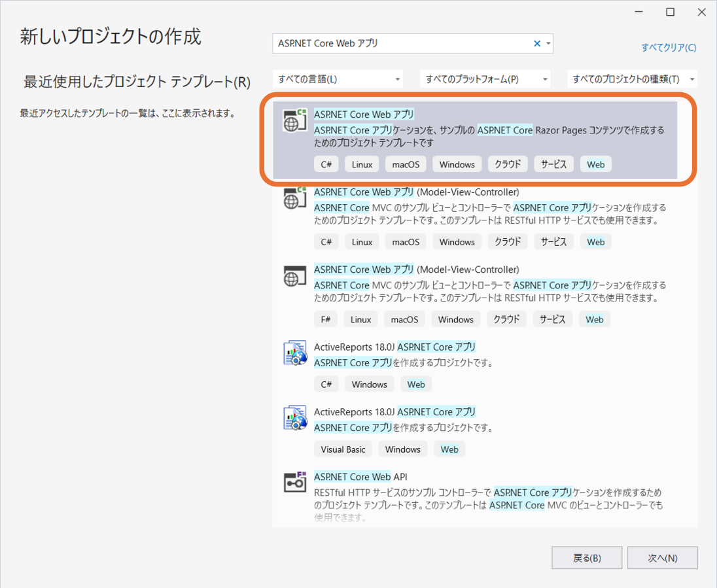The width and height of the screenshot is (717, 588).
Task: Select the C# ASP.NET Core Web アプリ (Model-View-Controller) title
Action: click(x=417, y=192)
